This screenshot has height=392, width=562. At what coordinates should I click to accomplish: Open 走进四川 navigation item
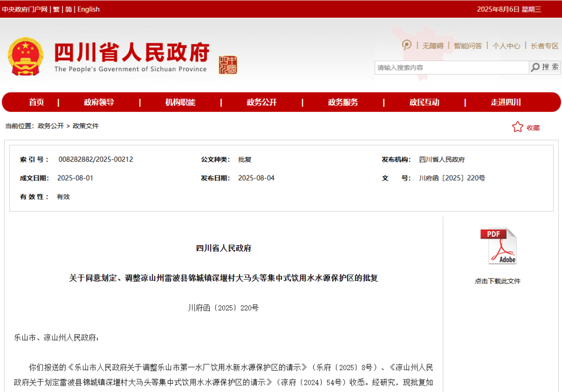click(505, 103)
